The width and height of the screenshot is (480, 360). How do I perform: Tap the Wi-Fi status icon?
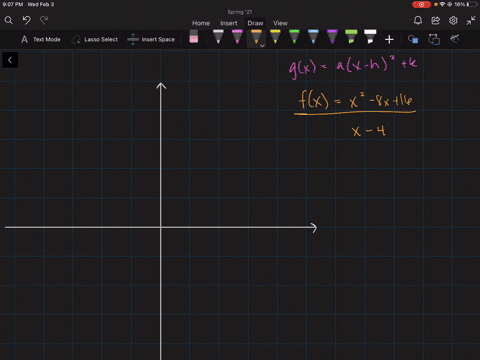[442, 4]
